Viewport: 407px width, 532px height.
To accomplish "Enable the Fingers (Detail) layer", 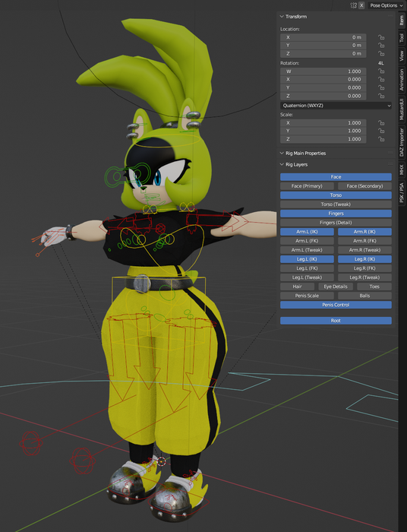I will click(336, 223).
